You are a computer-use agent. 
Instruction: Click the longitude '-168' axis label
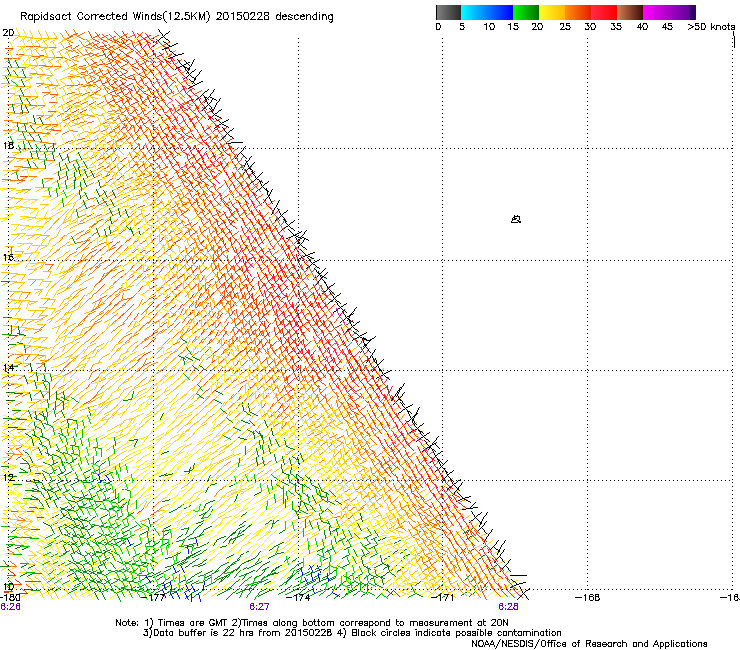click(588, 598)
